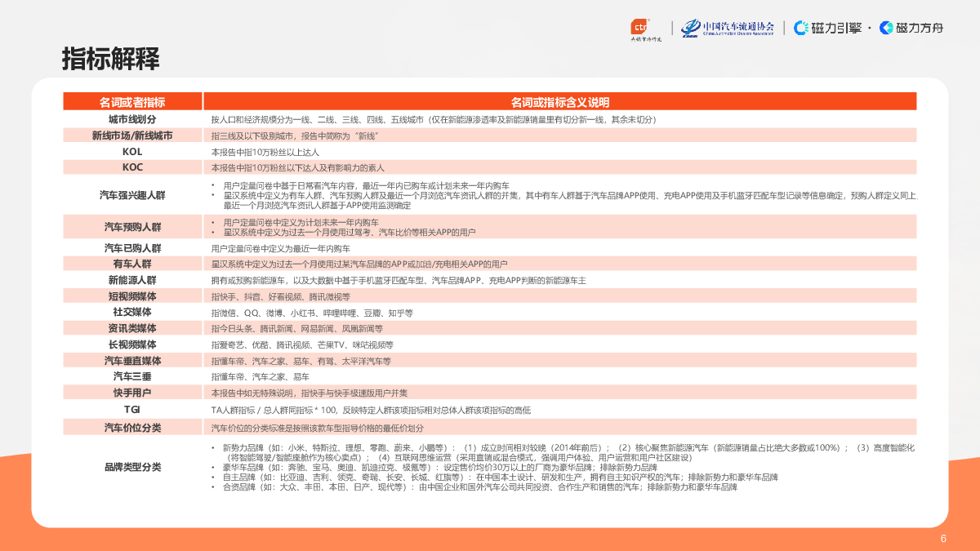980x551 pixels.
Task: Click the description starting 按人口和经济规模分为一线
Action: click(x=434, y=120)
